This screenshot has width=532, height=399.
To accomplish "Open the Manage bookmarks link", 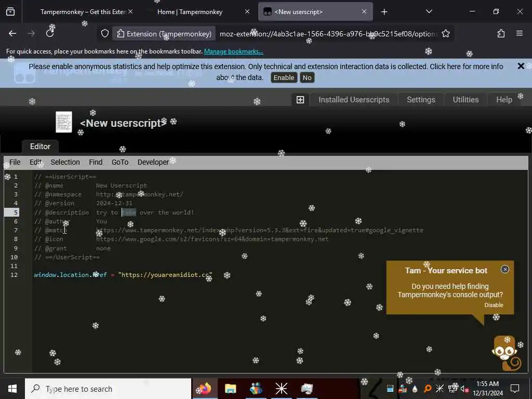I will point(233,51).
